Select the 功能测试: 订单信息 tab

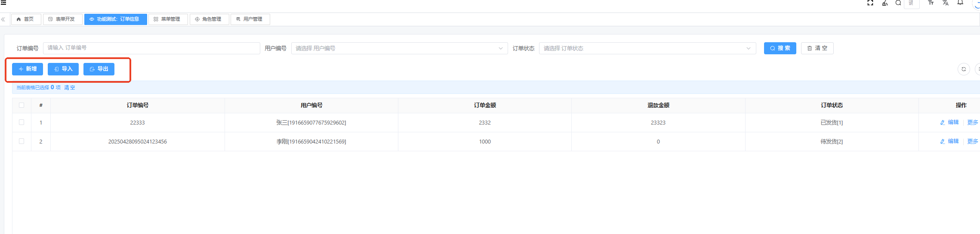(x=115, y=19)
